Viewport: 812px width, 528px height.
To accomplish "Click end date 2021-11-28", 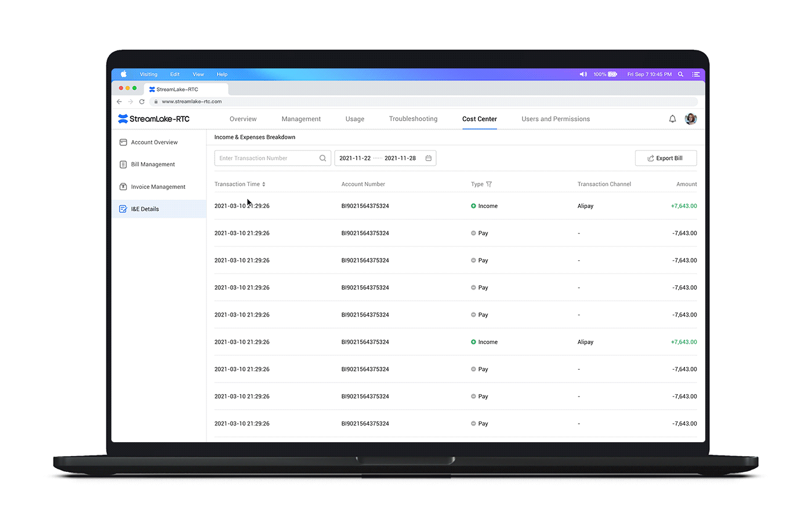I will point(400,158).
